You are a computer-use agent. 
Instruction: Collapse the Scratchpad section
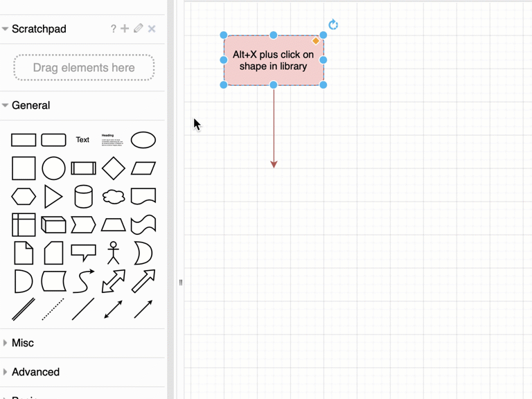coord(5,29)
